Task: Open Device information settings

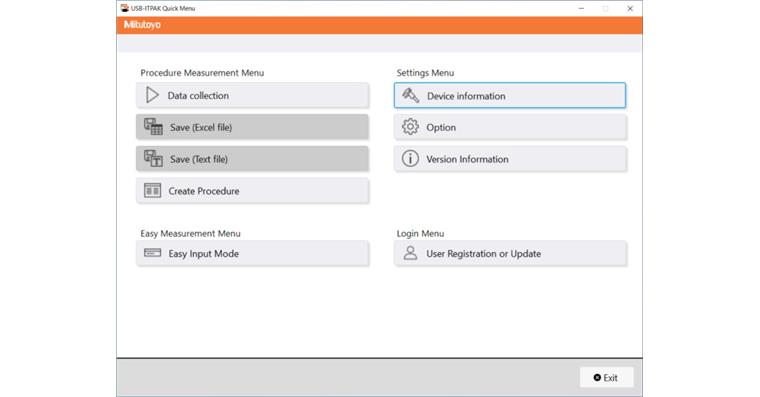Action: [510, 95]
